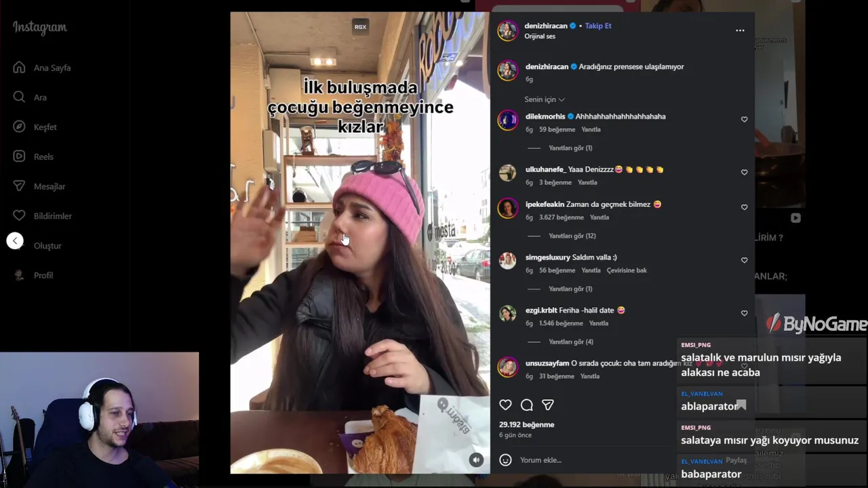This screenshot has height=488, width=868.
Task: Toggle video sound with speaker icon
Action: (x=476, y=460)
